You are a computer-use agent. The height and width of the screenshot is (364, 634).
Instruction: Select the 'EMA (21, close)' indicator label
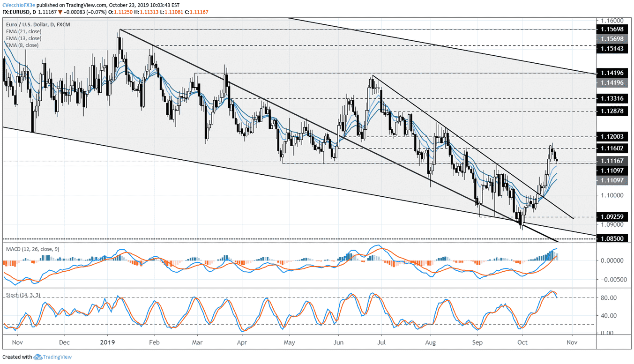(24, 31)
